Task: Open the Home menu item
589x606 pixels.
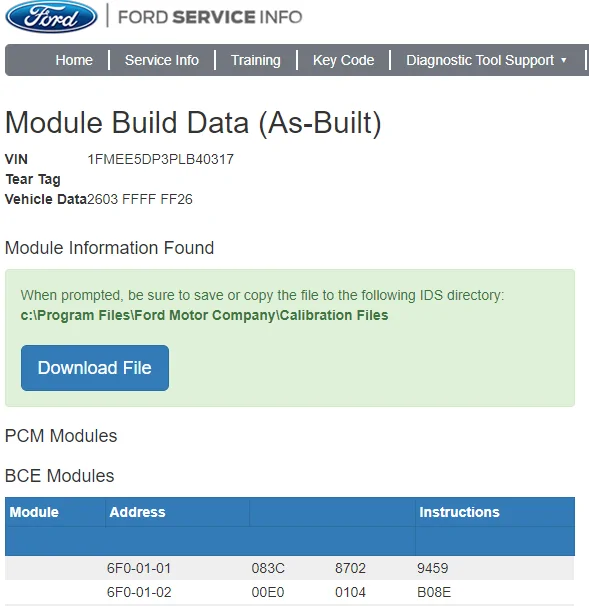Action: coord(74,60)
